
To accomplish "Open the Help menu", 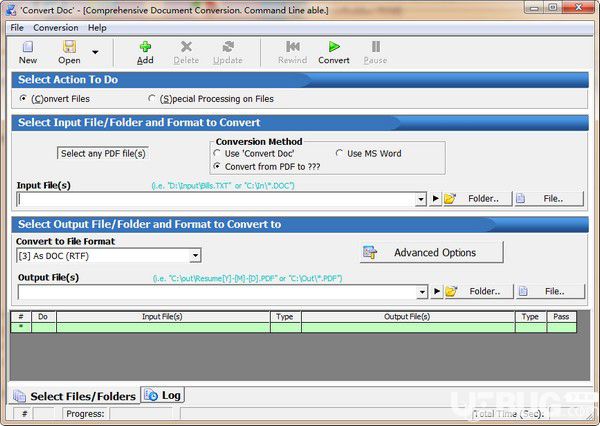I will tap(97, 28).
